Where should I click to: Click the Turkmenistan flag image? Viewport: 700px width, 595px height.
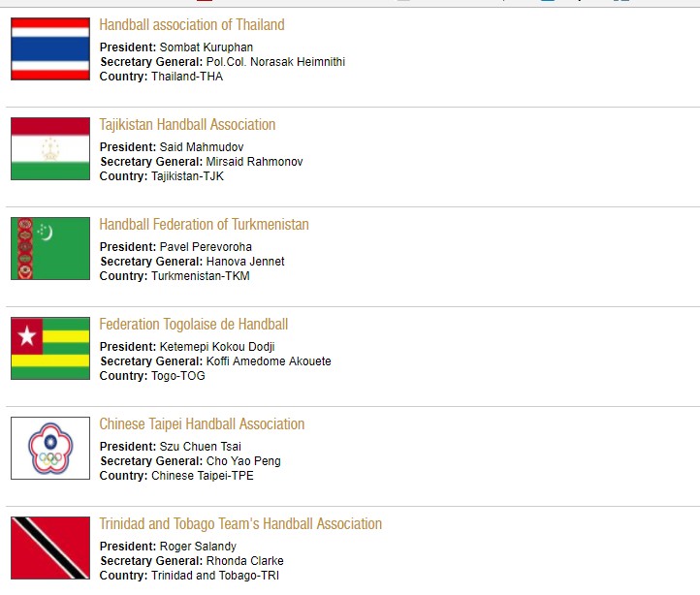coord(50,248)
